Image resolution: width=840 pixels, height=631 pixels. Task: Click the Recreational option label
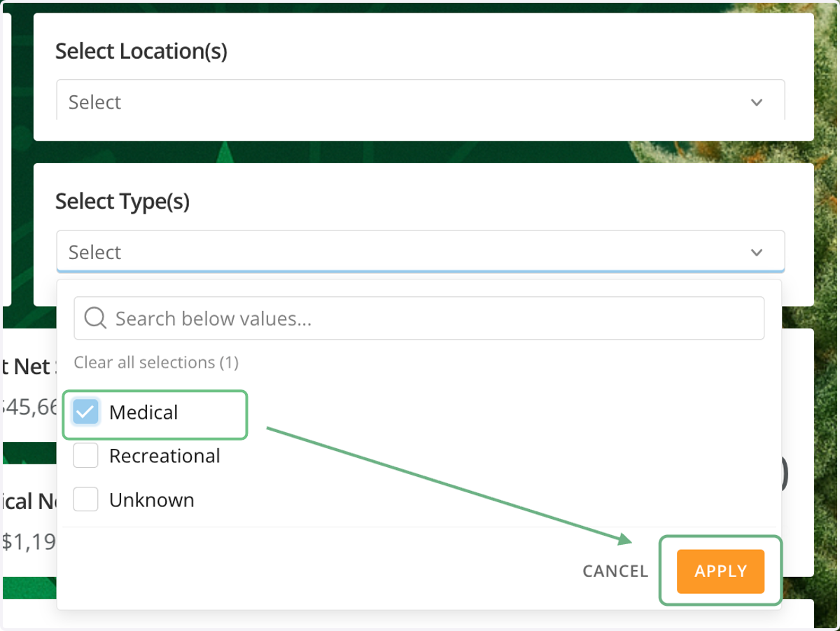164,456
